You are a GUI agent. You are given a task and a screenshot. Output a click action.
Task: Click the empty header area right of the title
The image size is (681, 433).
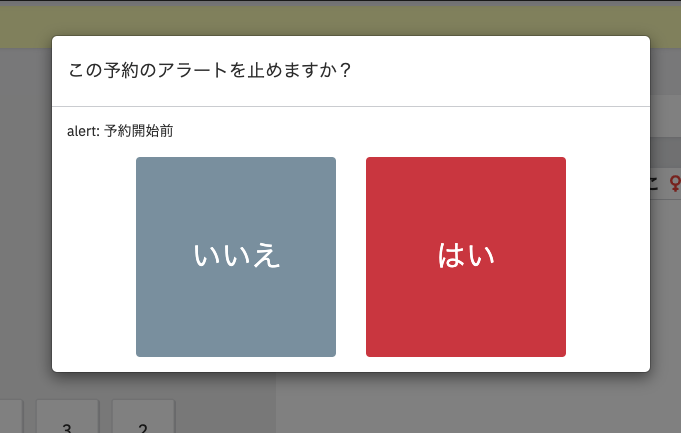(500, 71)
